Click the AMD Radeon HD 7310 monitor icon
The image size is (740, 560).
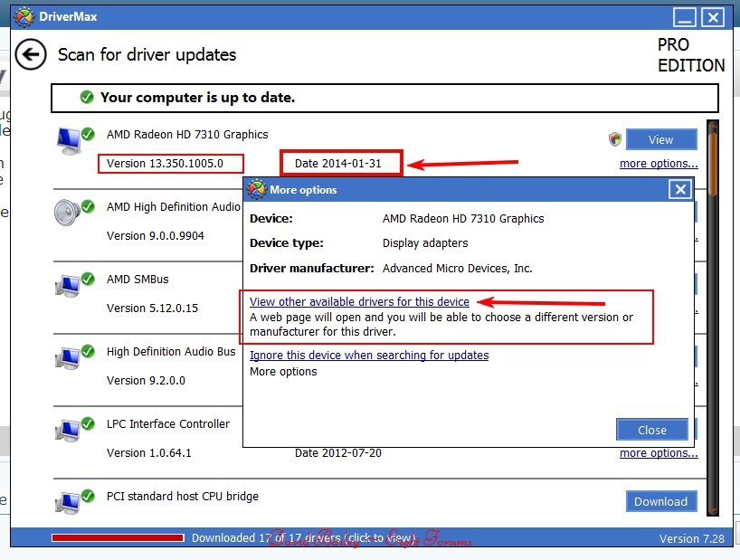[70, 141]
